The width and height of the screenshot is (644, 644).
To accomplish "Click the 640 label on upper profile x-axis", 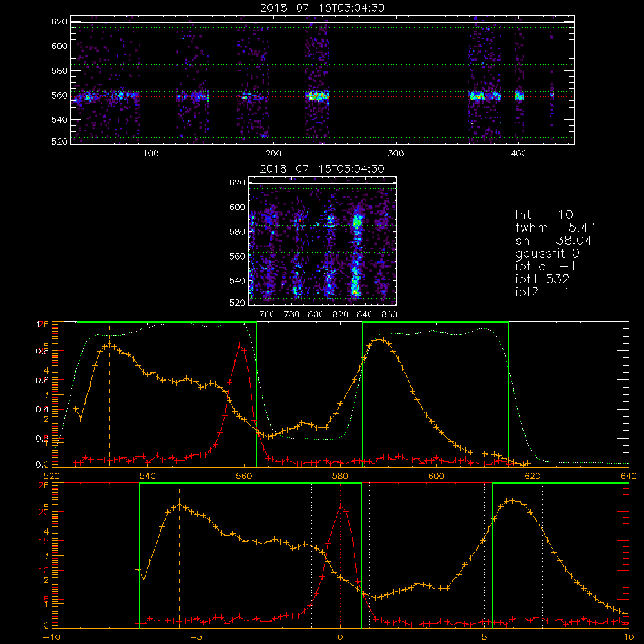I will click(x=629, y=477).
